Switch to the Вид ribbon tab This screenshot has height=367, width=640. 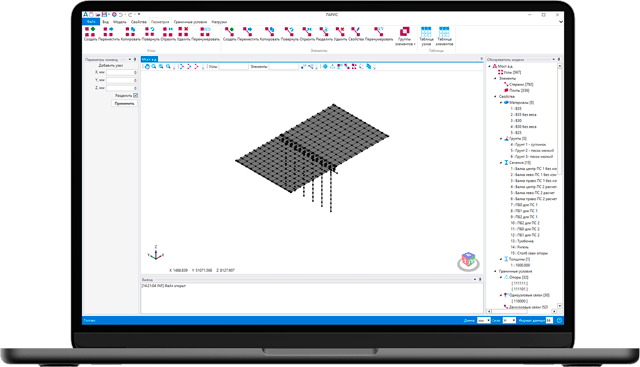click(106, 22)
